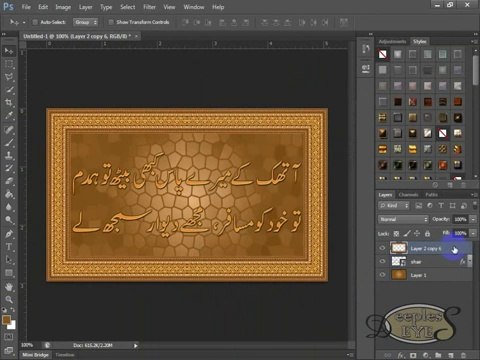Hide the Layer 2 copy 6 layer
The width and height of the screenshot is (480, 360).
pyautogui.click(x=382, y=248)
